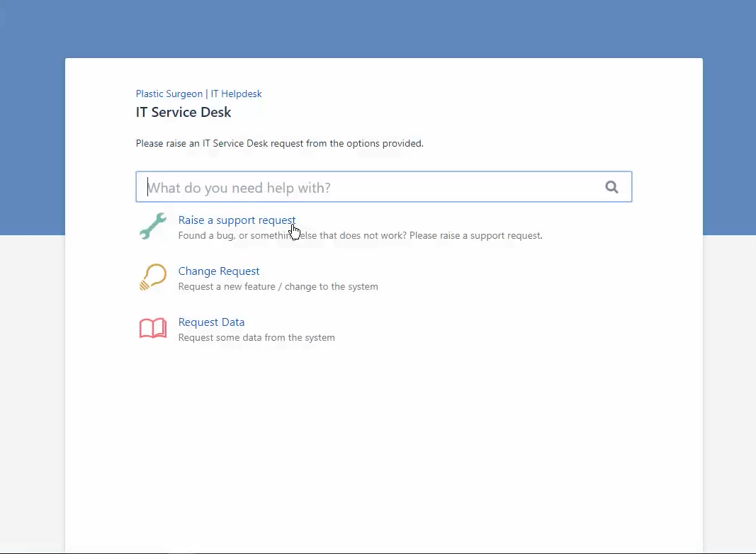This screenshot has width=756, height=554.
Task: Click the lightbulb Change Request icon
Action: point(153,277)
